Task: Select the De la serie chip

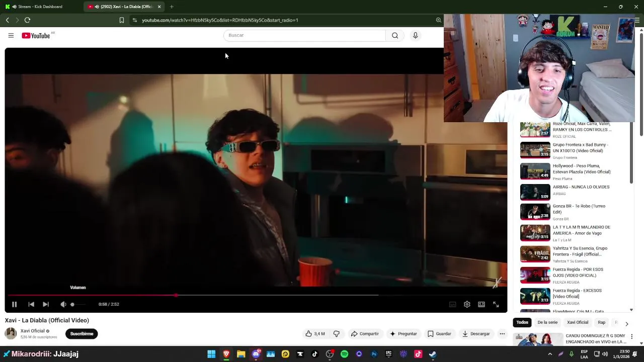Action: tap(547, 322)
